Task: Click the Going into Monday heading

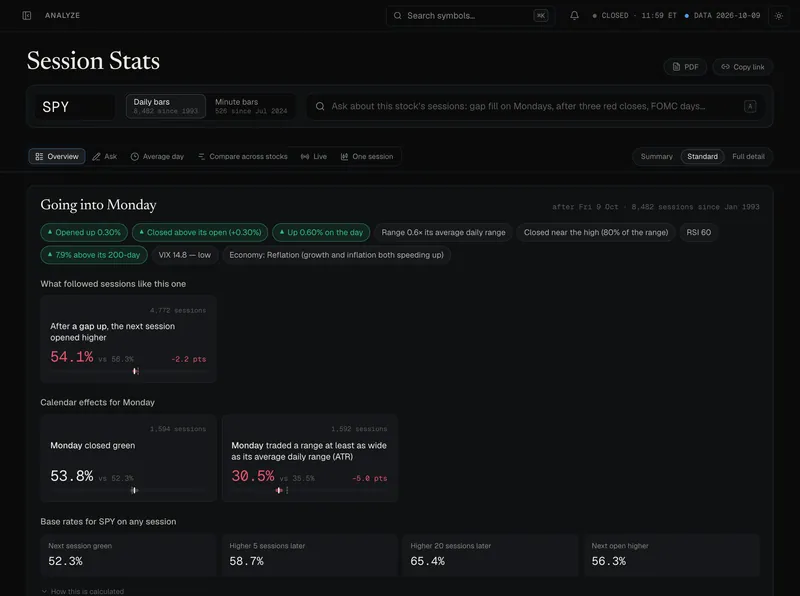Action: pyautogui.click(x=98, y=205)
